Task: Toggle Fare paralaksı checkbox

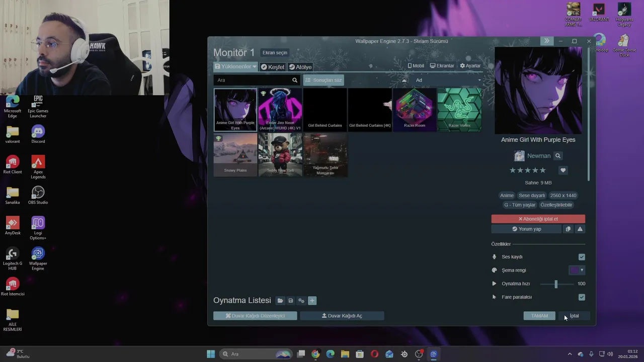Action: pos(582,297)
